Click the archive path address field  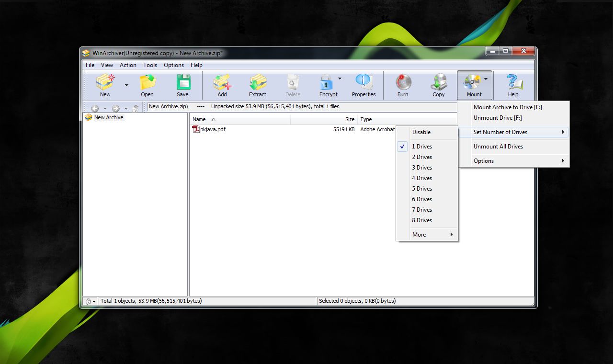(x=302, y=107)
